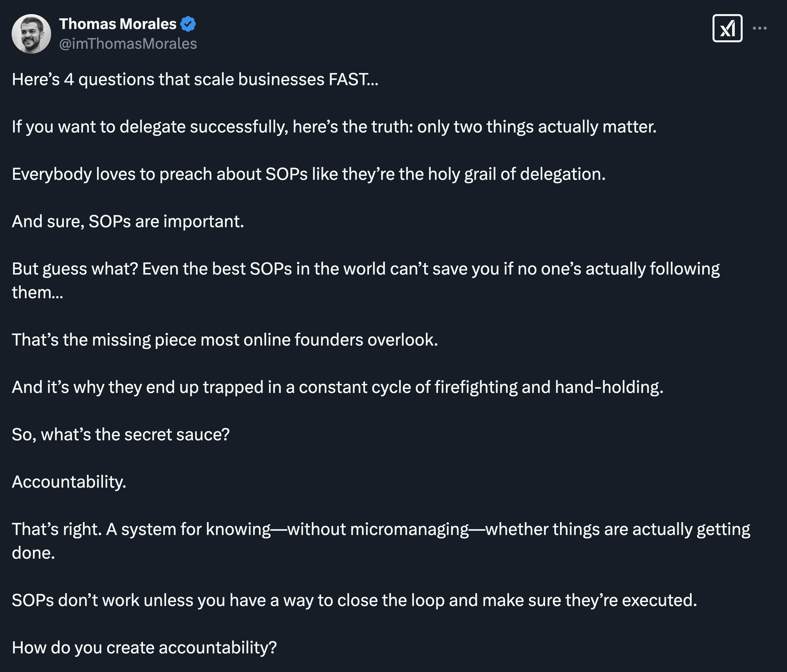787x672 pixels.
Task: Click the word "micromanaging" in the tweet
Action: click(409, 529)
